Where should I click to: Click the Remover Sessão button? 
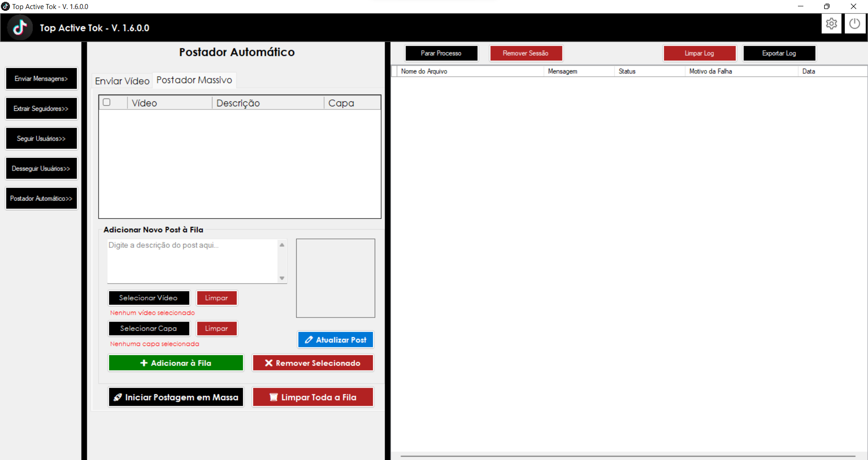[526, 53]
